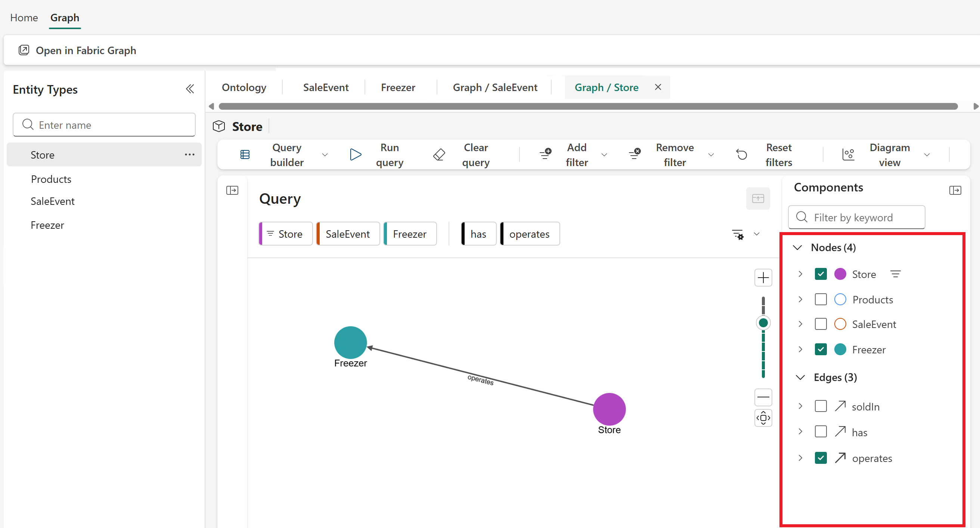Expand the SaleEvent node tree item

(x=800, y=324)
